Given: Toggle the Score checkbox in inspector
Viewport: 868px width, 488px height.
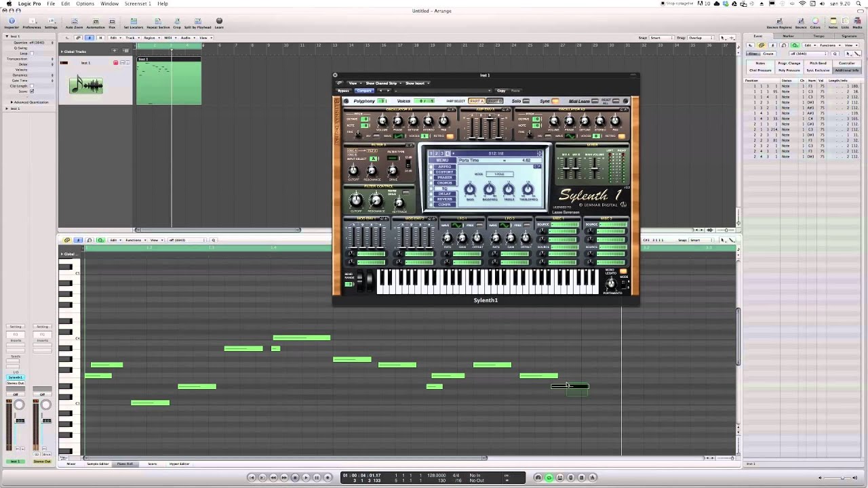Looking at the screenshot, I should [31, 91].
